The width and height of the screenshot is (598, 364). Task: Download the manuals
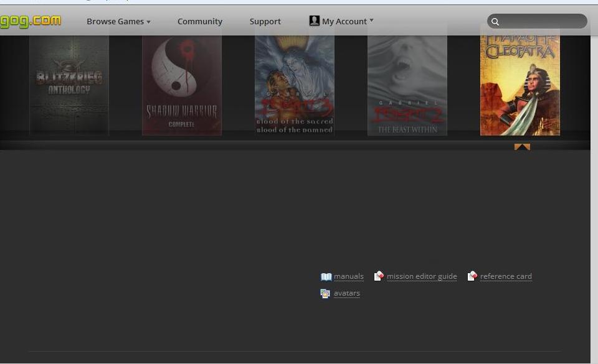coord(349,276)
